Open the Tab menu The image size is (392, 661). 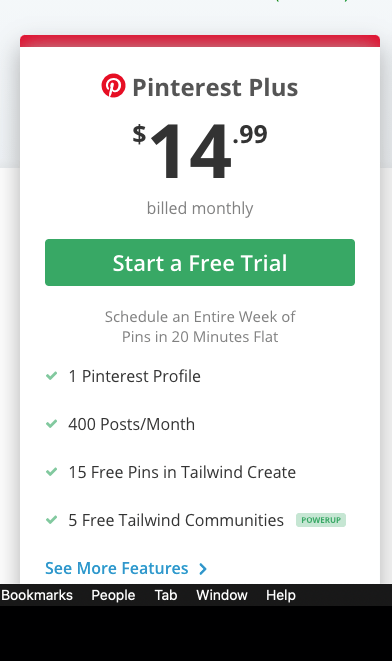coord(166,595)
